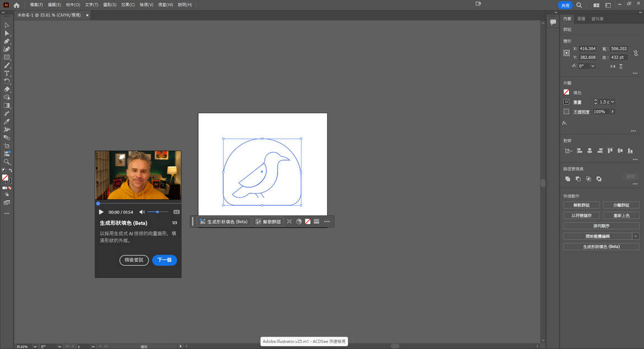
Task: Select the Direct Selection tool
Action: (7, 33)
